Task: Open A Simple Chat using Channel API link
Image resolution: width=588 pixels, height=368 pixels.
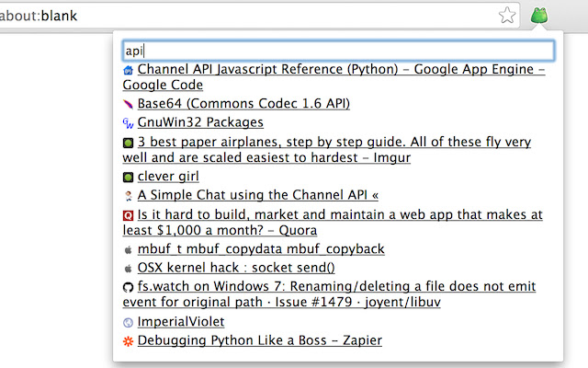Action: [x=258, y=195]
